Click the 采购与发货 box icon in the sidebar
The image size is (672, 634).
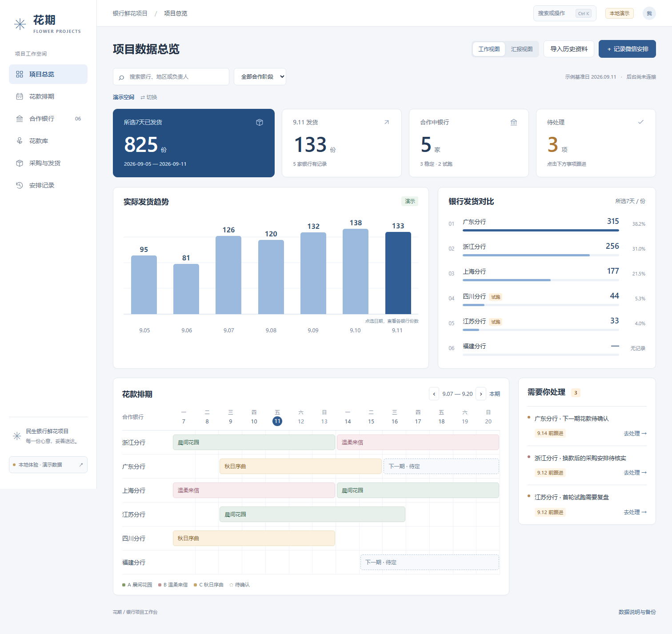pos(20,163)
